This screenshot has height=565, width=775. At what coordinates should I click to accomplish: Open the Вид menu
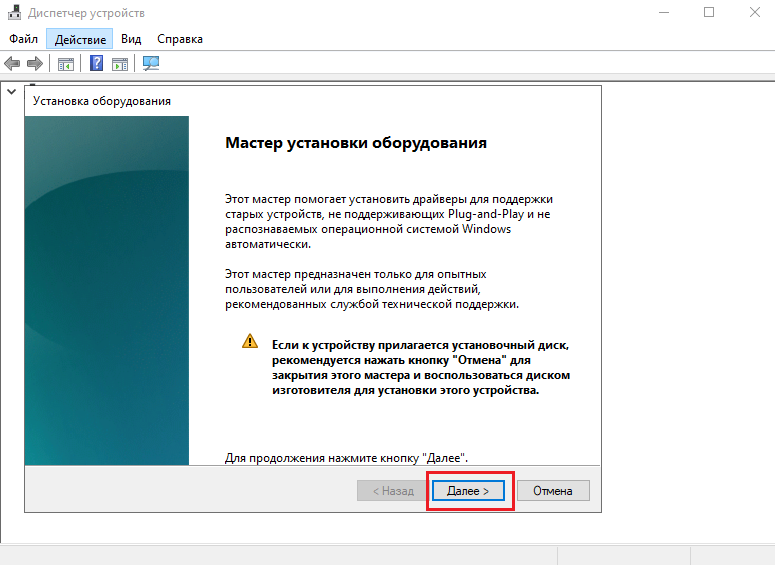[x=131, y=39]
